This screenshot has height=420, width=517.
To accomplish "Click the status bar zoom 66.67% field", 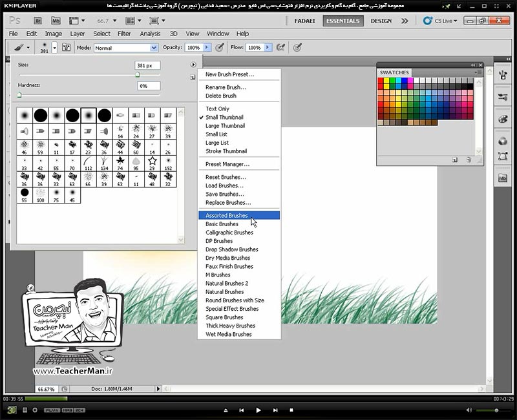I will pos(47,389).
